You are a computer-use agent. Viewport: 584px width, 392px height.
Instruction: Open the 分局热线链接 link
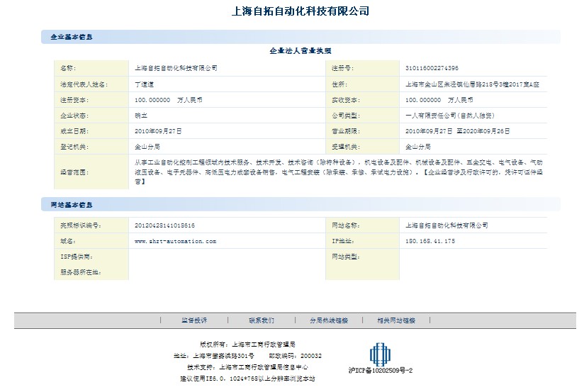point(329,320)
